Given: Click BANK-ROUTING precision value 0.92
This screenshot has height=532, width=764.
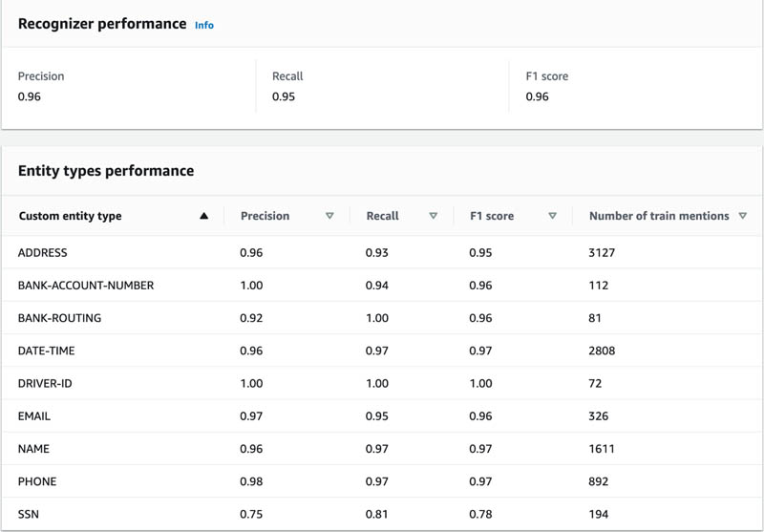Looking at the screenshot, I should click(x=251, y=318).
